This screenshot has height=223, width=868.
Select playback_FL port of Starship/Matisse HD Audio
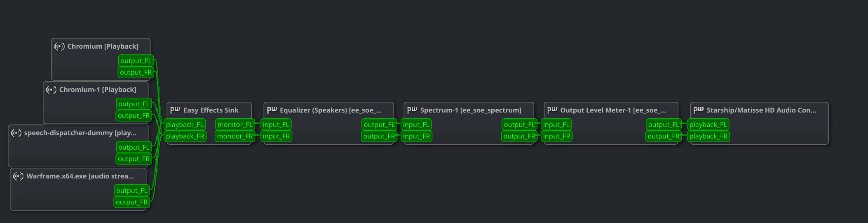pos(708,124)
